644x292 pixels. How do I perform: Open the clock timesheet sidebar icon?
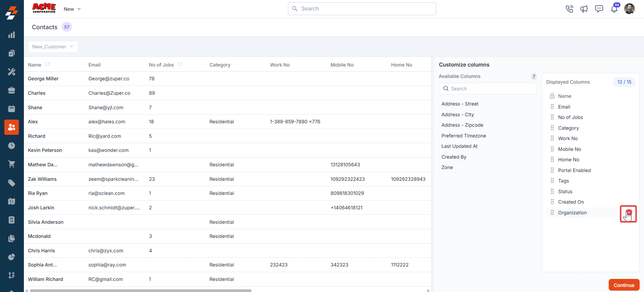(12, 145)
